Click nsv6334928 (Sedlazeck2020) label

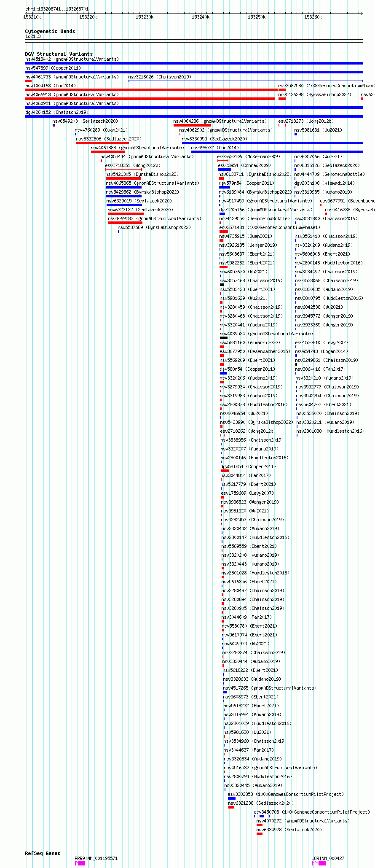pos(289,830)
